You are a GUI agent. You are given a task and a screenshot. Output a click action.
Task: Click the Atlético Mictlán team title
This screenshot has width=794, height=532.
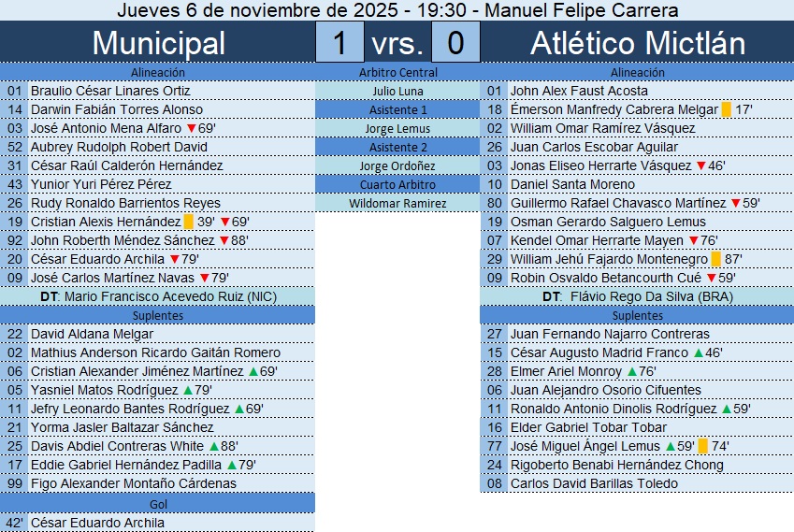[638, 43]
